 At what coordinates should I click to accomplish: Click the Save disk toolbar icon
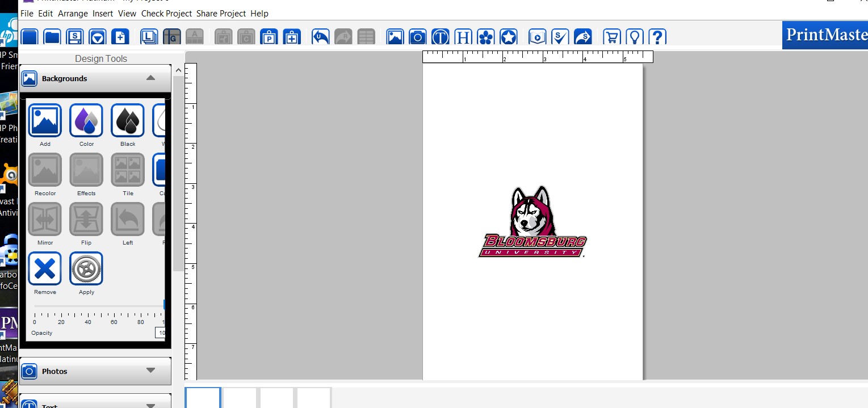(x=75, y=37)
